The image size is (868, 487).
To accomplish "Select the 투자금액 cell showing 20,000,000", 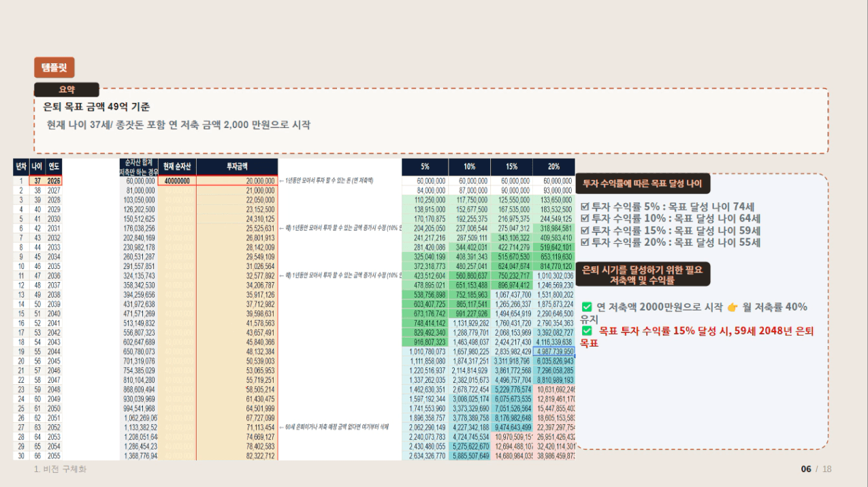I will [237, 181].
